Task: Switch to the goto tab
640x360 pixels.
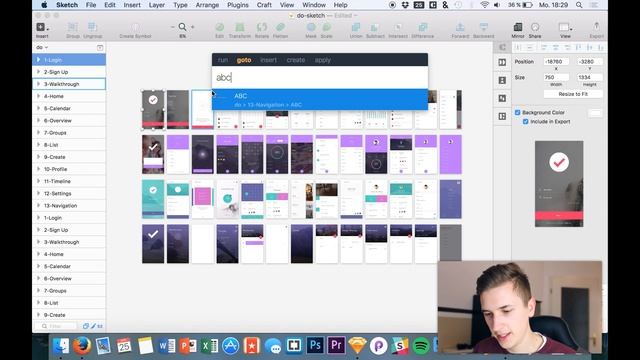Action: coord(244,60)
